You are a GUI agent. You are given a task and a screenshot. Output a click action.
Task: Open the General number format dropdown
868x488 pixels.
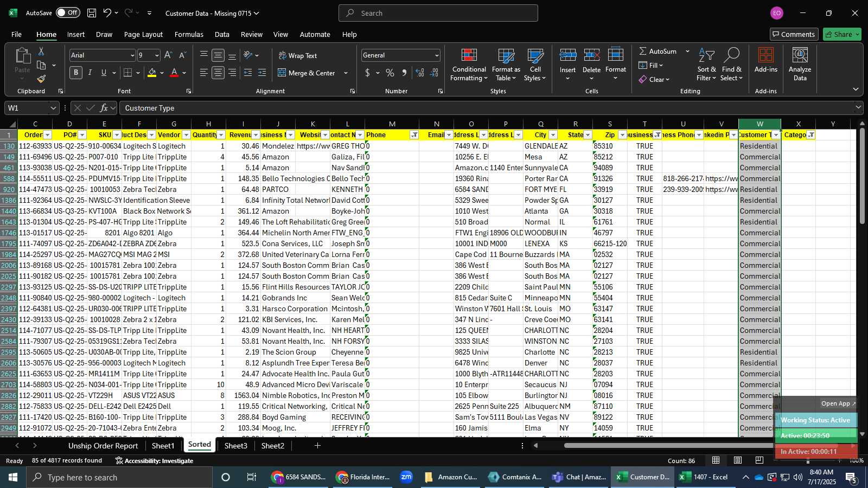click(x=436, y=55)
